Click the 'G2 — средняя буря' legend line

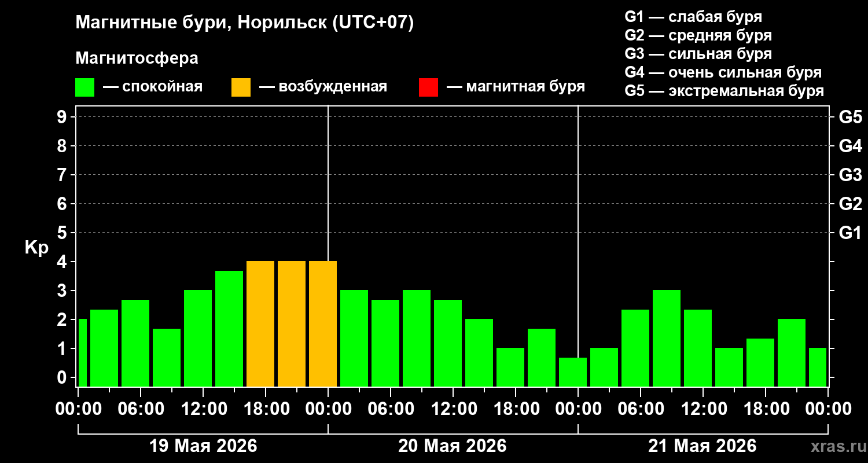698,35
